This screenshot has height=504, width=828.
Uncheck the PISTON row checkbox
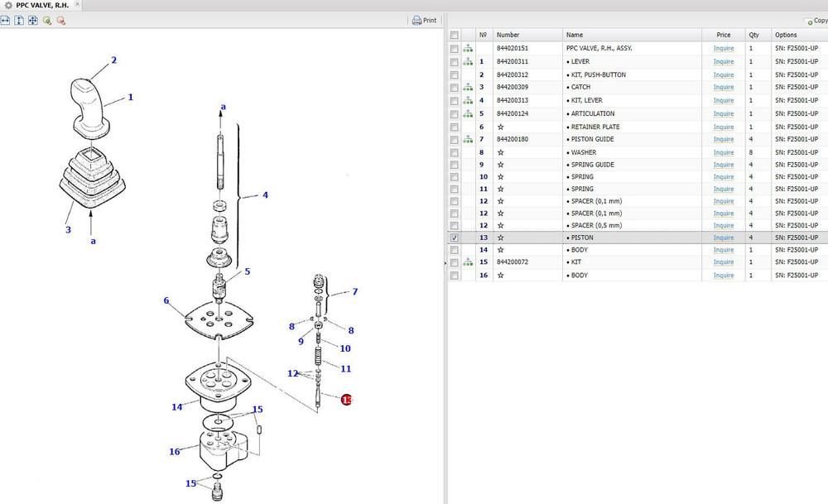[x=454, y=238]
